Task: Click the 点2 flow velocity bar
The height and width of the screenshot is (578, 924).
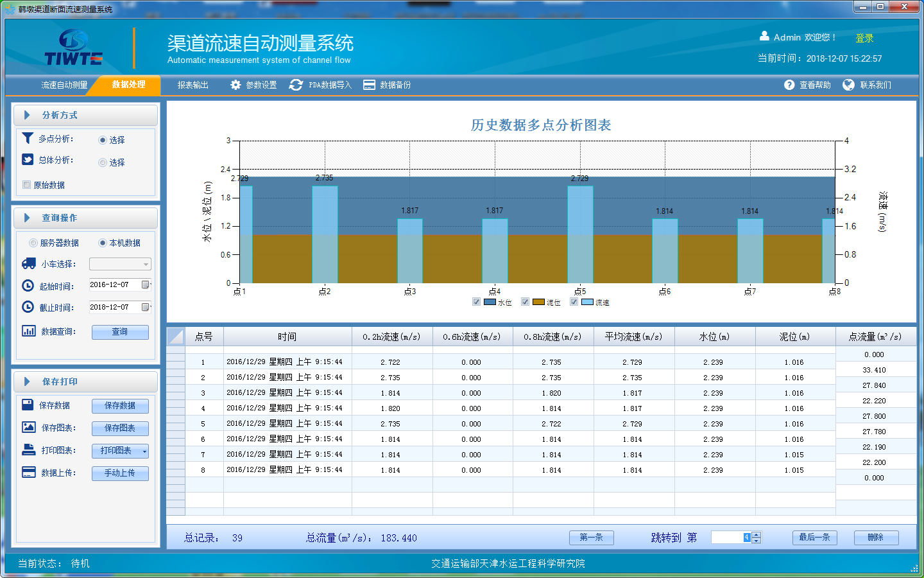Action: 325,234
